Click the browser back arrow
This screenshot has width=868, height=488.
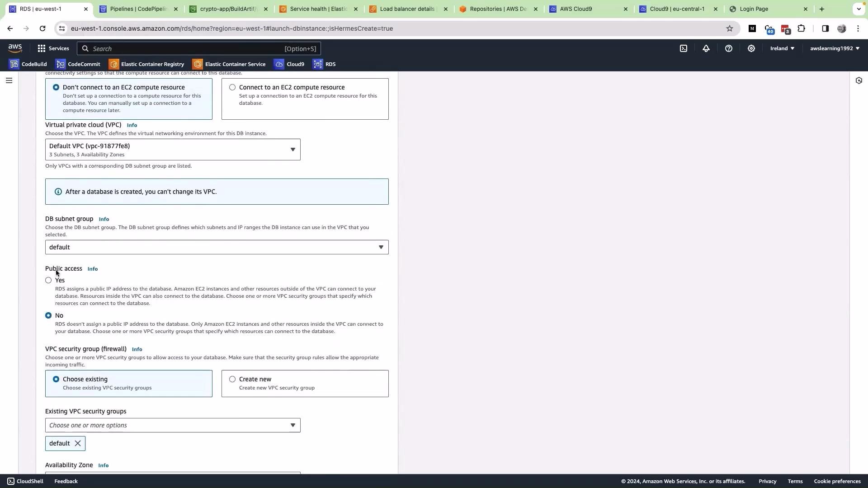coord(10,28)
